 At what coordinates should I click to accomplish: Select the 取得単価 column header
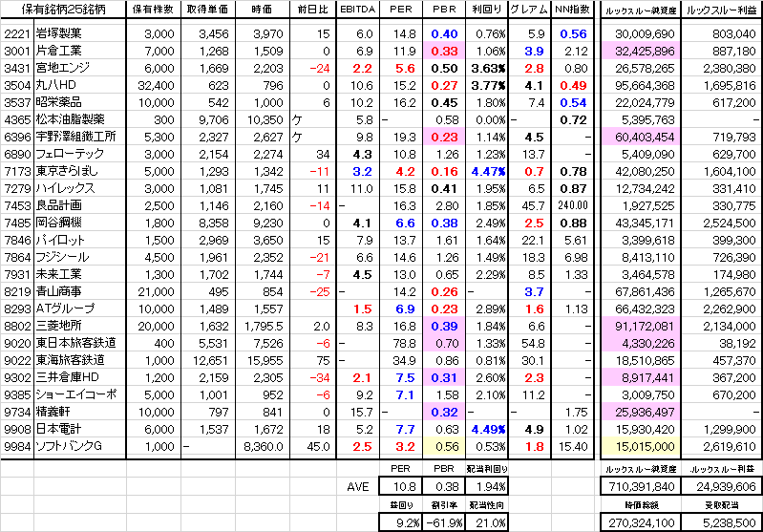click(208, 10)
